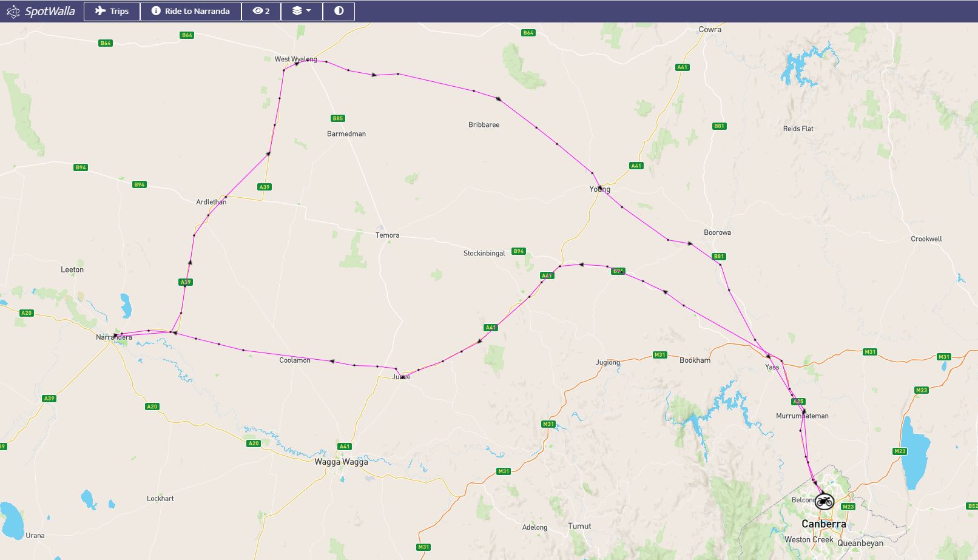Click the route point at Ardlethan
This screenshot has height=560, width=978.
[x=226, y=197]
